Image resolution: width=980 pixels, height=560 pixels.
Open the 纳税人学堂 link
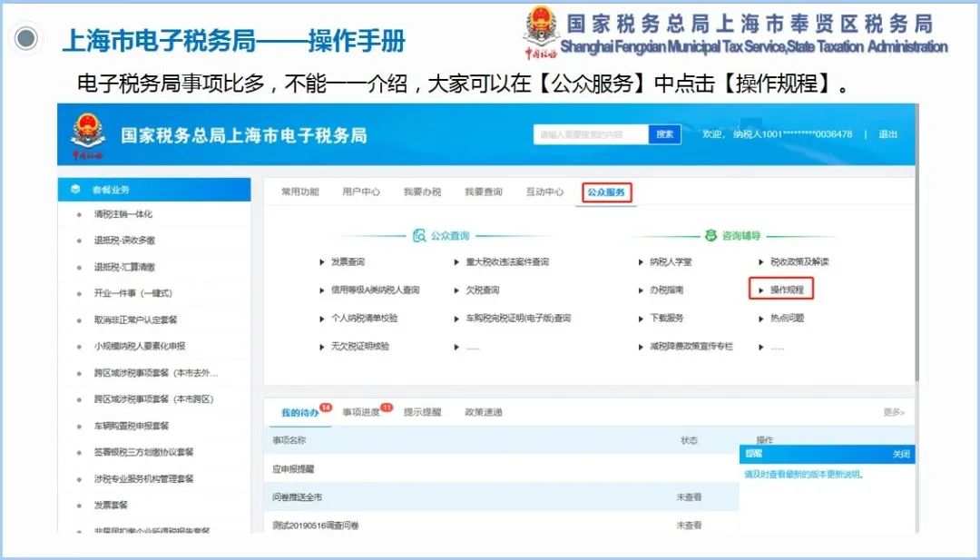tap(671, 262)
